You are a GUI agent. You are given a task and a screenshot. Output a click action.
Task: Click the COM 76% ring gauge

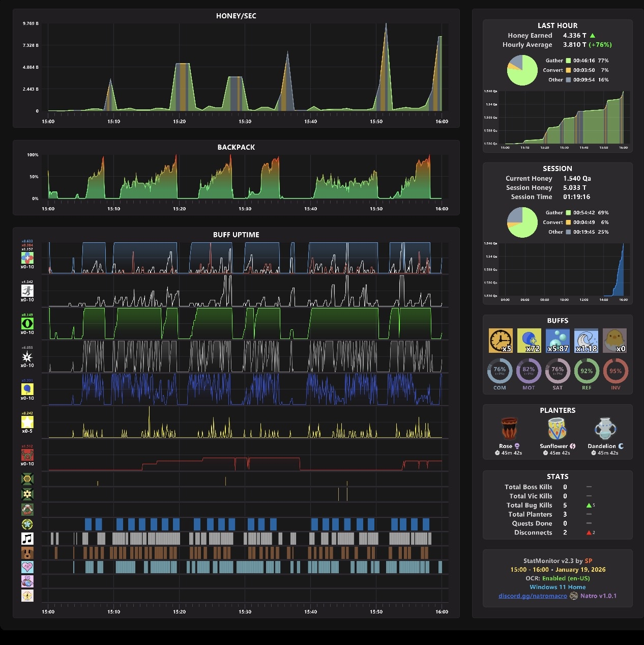(x=500, y=371)
